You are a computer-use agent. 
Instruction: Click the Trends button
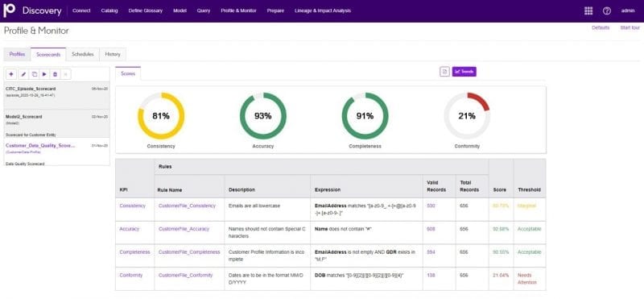[464, 72]
